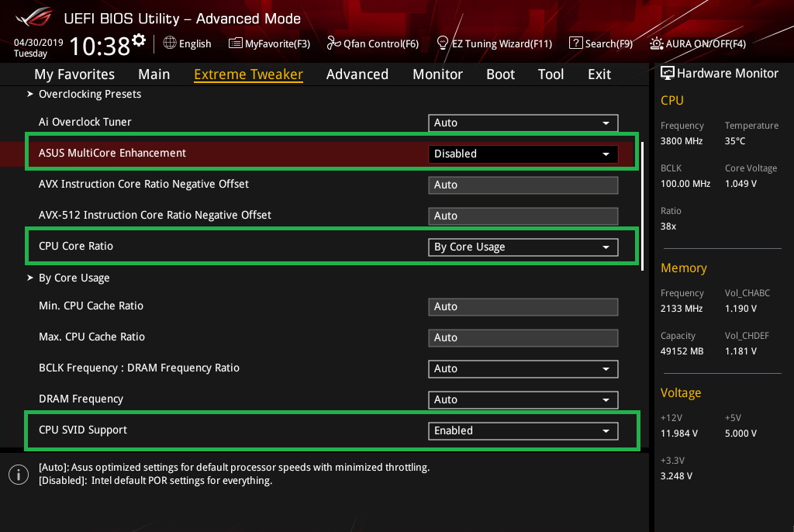Click the Voltage section heading
The height and width of the screenshot is (532, 794).
pos(681,392)
